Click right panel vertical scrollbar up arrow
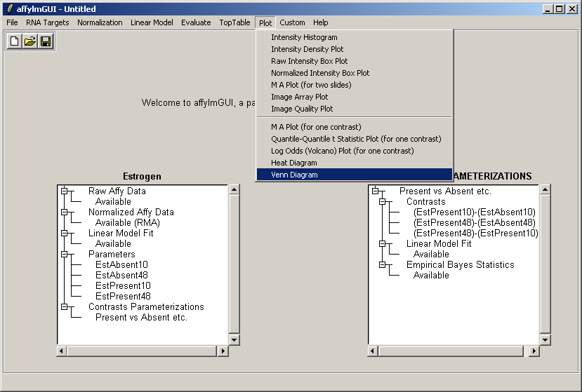The image size is (582, 392). (x=545, y=190)
